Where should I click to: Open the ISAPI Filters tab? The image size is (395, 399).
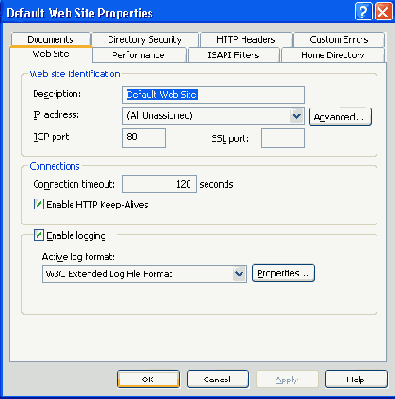233,55
